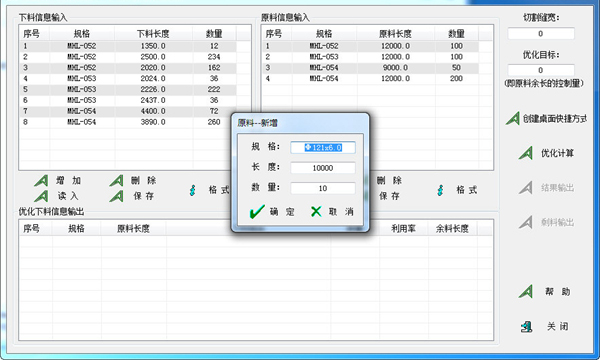Click the 切割缝宽 input field
600x360 pixels.
(x=541, y=34)
